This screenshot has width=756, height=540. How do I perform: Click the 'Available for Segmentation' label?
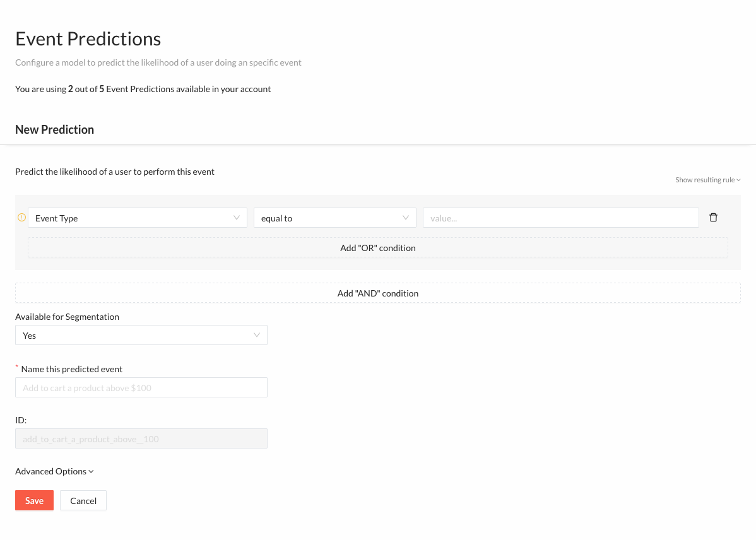tap(67, 317)
